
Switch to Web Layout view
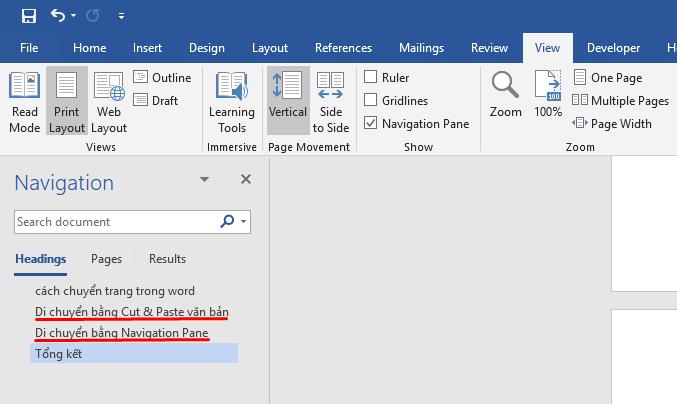109,102
